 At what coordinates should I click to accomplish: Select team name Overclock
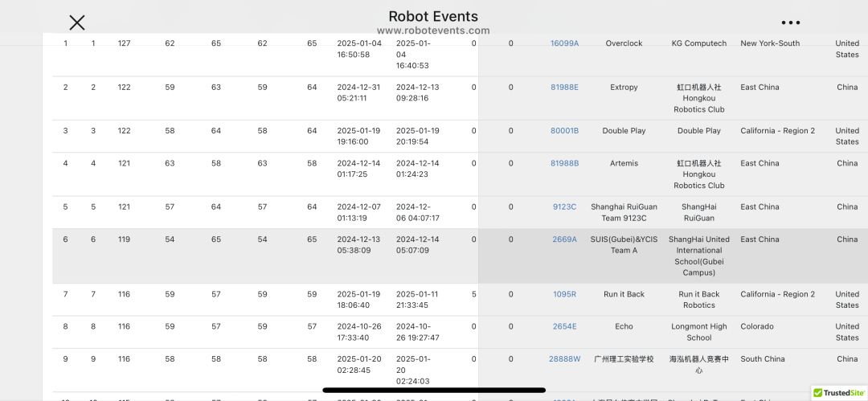pyautogui.click(x=624, y=43)
